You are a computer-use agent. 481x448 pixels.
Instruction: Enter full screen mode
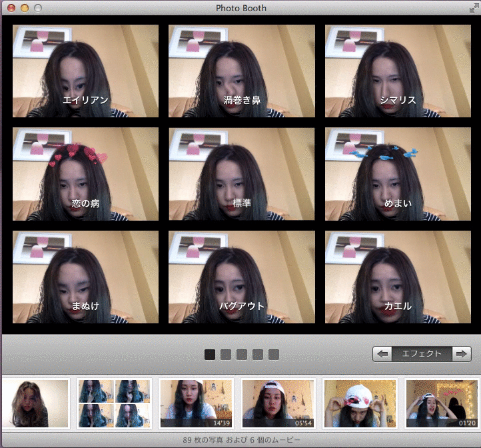(x=474, y=8)
